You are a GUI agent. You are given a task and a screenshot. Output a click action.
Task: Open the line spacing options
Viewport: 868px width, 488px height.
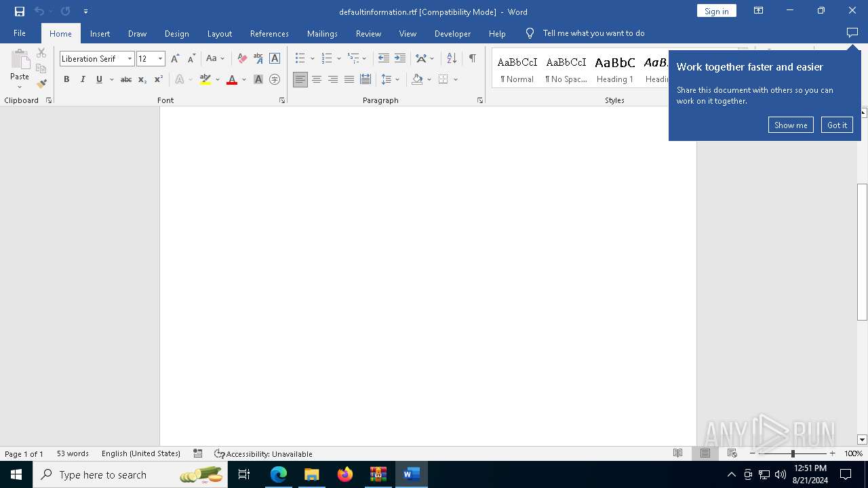[391, 79]
